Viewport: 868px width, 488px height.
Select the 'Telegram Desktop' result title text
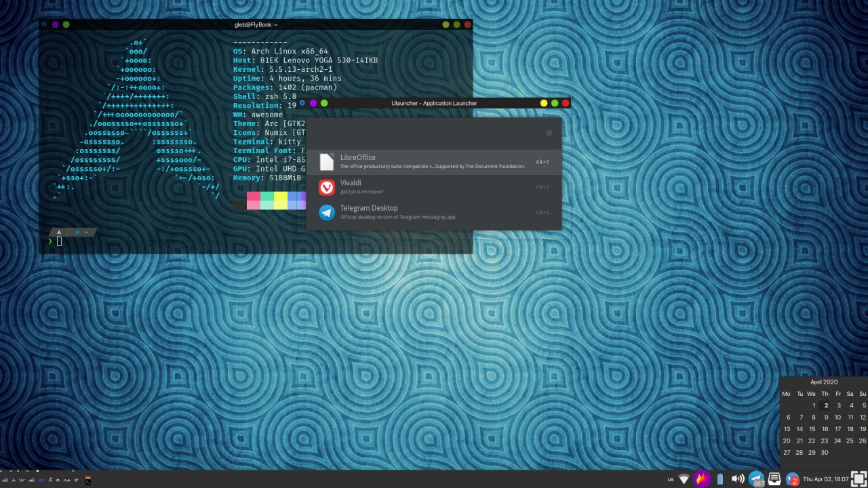point(369,208)
